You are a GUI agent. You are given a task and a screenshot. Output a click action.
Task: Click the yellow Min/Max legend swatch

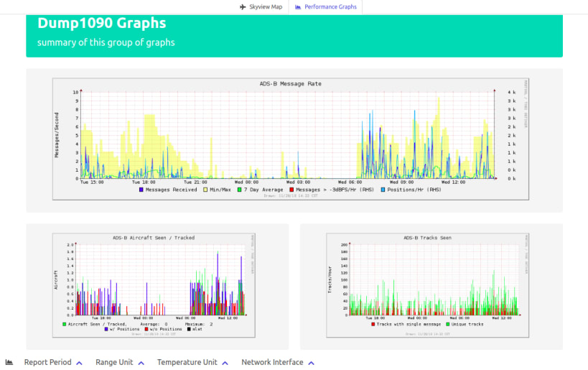coord(205,190)
